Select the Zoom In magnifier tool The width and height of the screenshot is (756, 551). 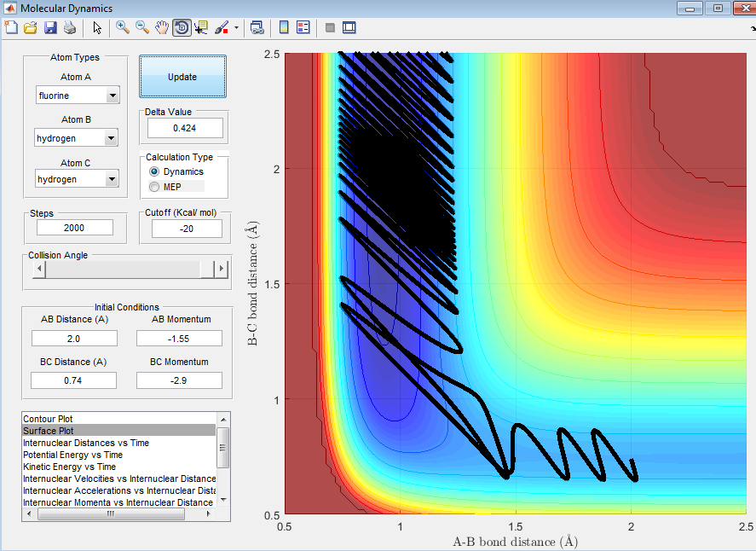pyautogui.click(x=123, y=27)
